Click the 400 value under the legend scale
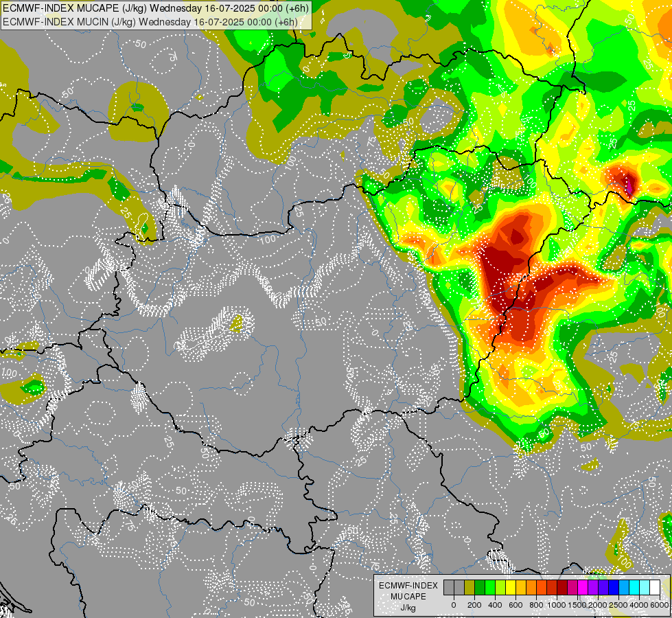This screenshot has width=672, height=618. tap(495, 605)
